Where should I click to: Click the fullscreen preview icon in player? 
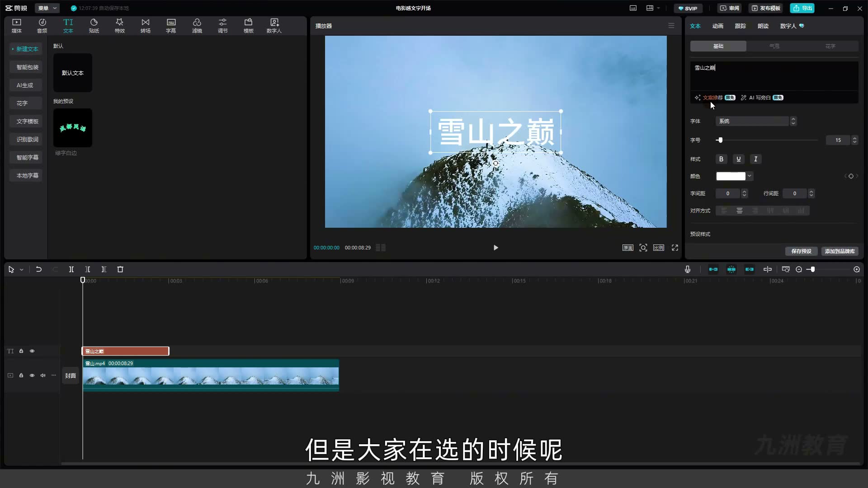point(675,248)
